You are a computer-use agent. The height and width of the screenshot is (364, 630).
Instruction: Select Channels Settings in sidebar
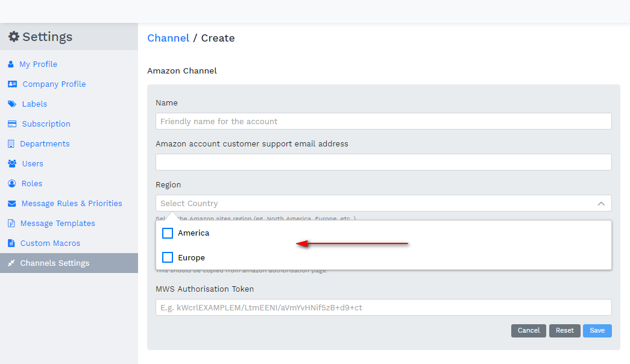click(x=54, y=263)
